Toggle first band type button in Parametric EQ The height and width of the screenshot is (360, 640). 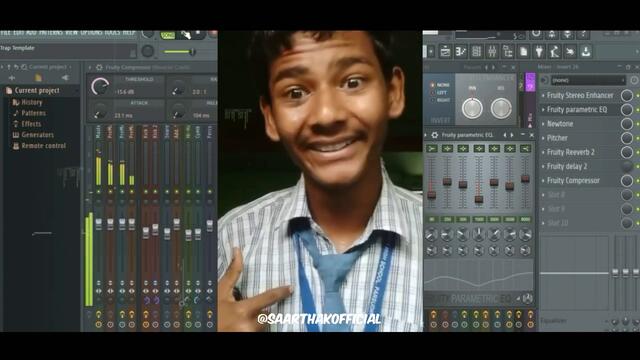[432, 149]
